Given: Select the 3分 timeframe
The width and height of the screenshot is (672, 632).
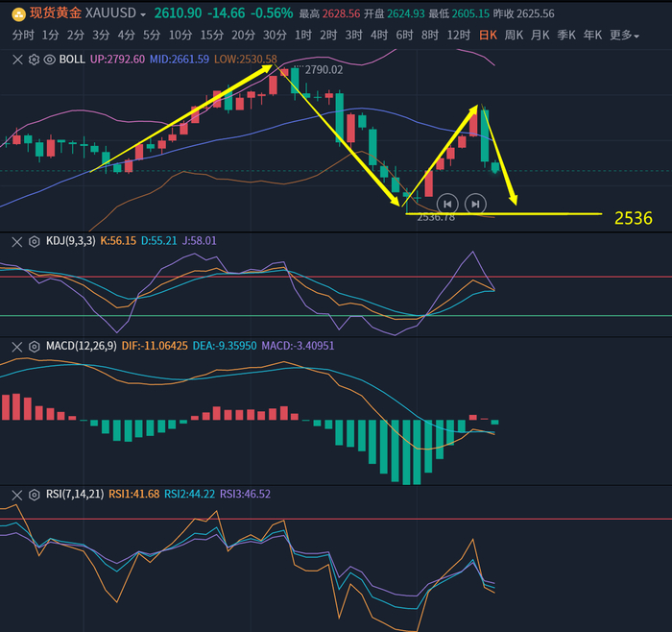Looking at the screenshot, I should (x=101, y=36).
